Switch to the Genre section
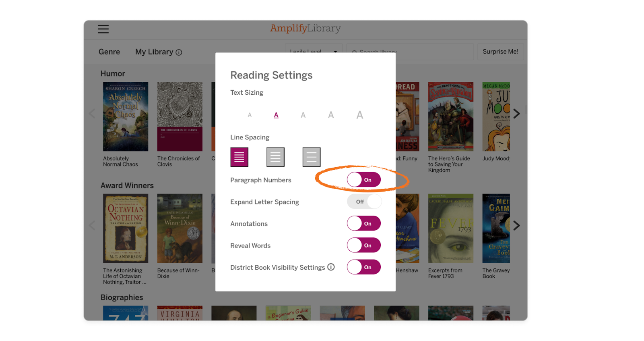The image size is (644, 341). coord(109,52)
